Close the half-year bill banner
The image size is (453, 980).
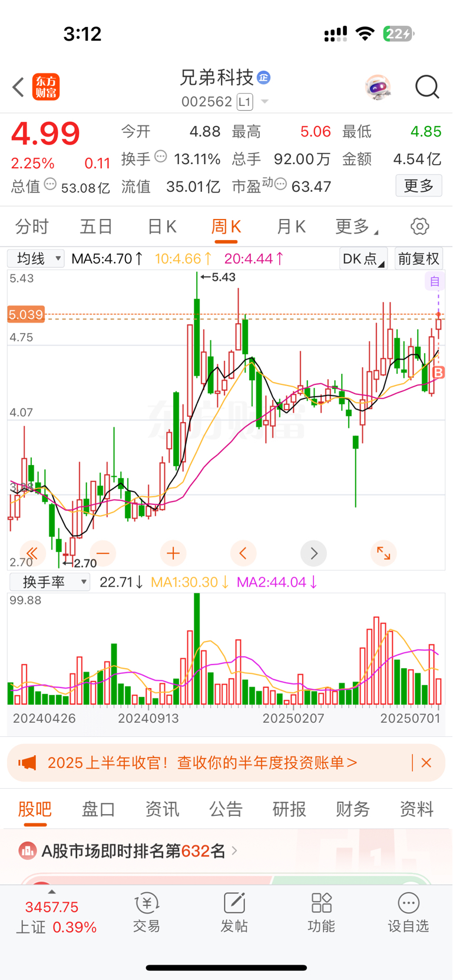(x=426, y=763)
